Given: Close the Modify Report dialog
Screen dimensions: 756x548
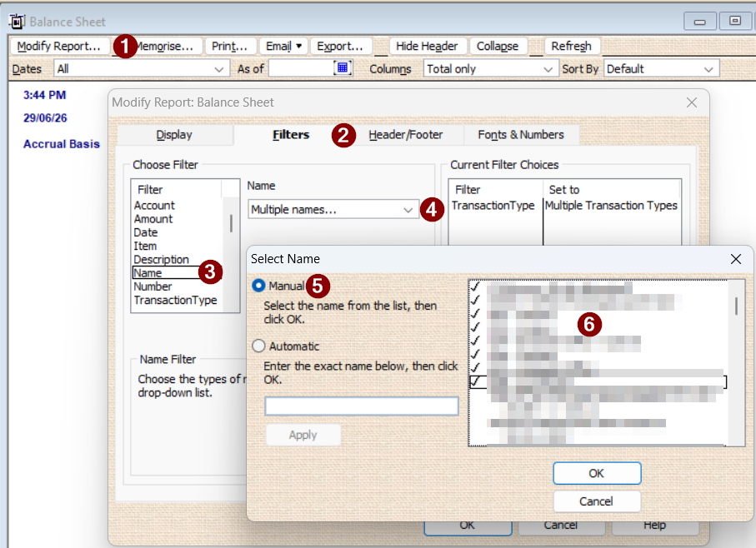Looking at the screenshot, I should click(691, 102).
